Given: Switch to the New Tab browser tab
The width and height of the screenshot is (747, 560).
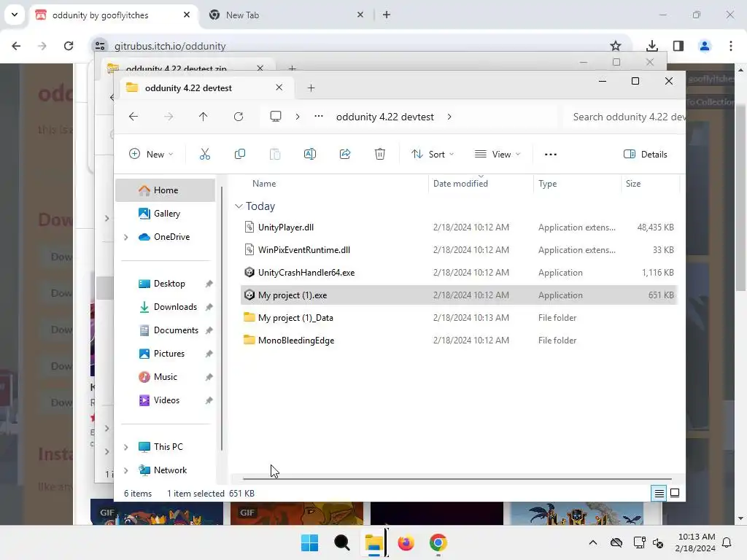Looking at the screenshot, I should (286, 15).
